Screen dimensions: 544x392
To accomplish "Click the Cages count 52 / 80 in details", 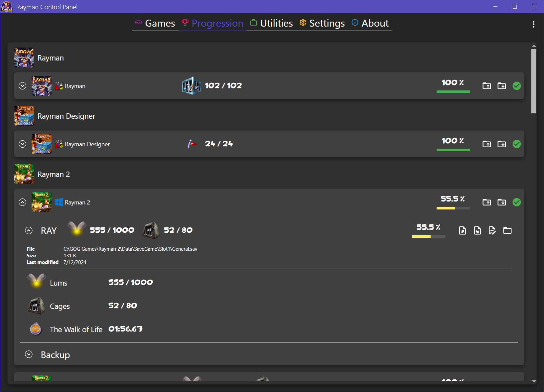I will click(123, 306).
